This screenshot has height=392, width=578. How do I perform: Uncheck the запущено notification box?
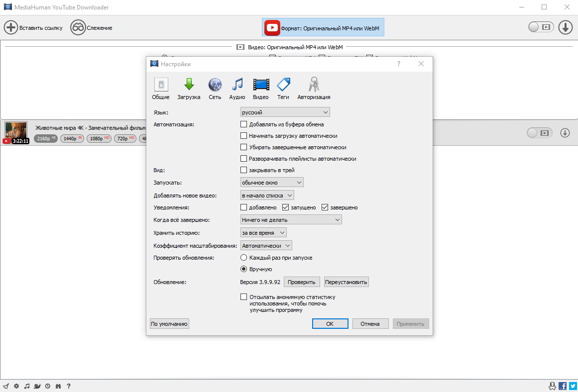[285, 207]
